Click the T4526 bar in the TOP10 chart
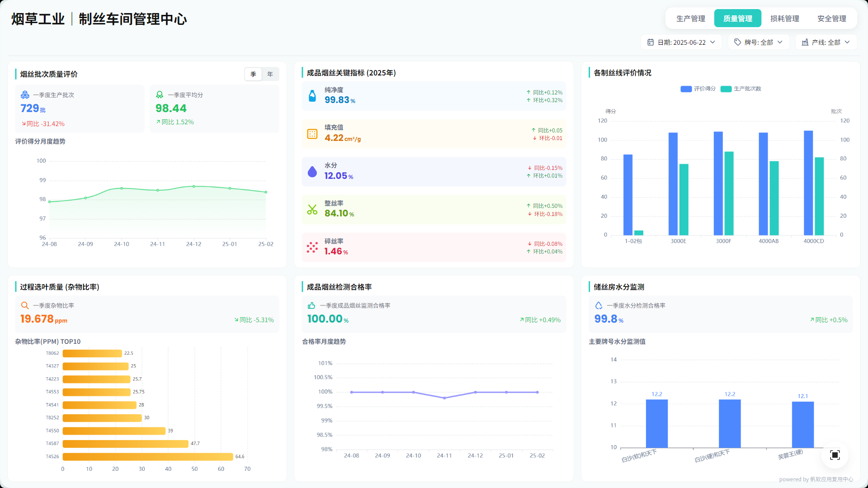Viewport: 868px width, 488px height. coord(148,456)
